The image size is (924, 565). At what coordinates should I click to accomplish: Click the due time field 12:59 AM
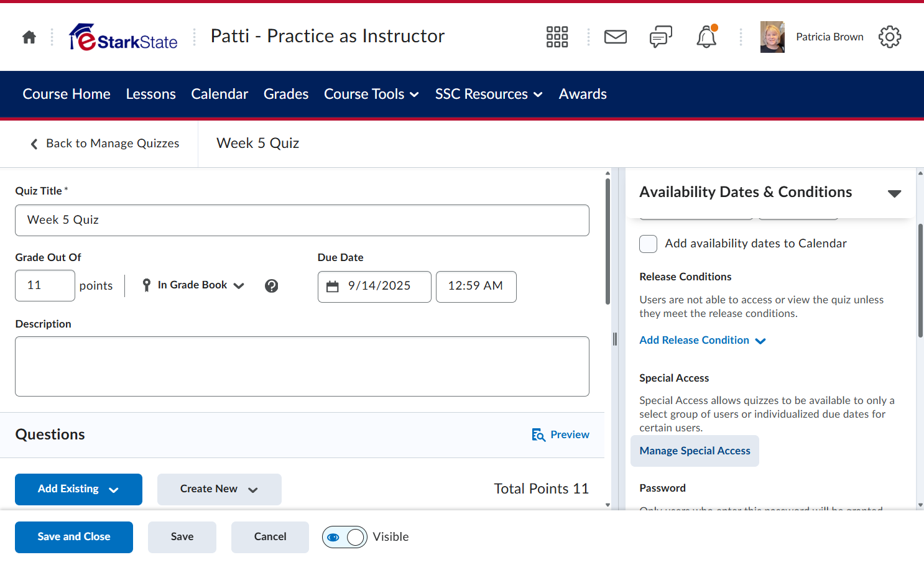(476, 287)
